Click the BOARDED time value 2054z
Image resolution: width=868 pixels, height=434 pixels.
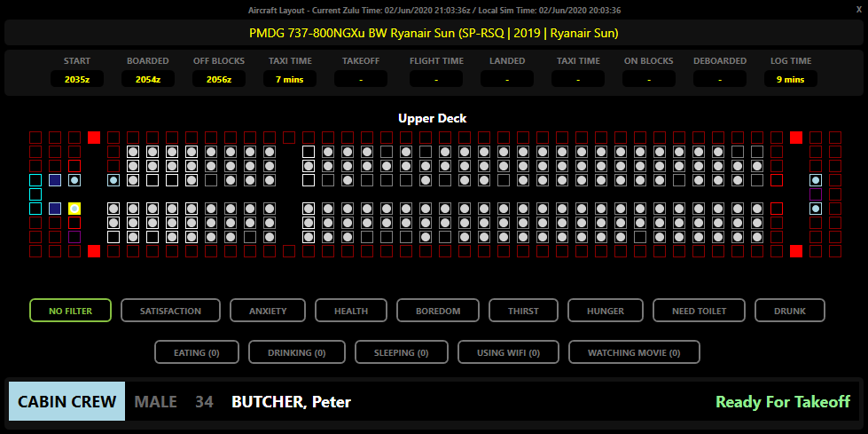[x=148, y=79]
